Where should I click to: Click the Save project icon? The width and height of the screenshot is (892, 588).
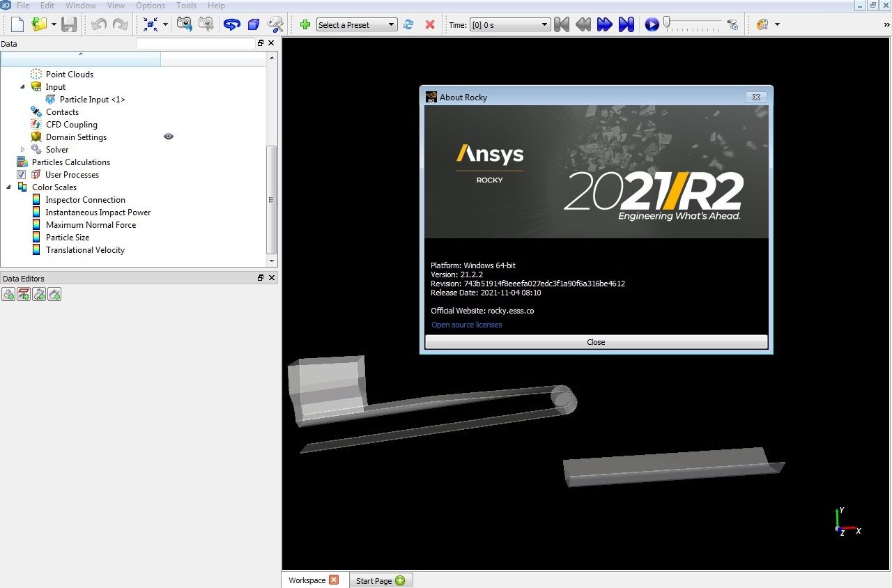coord(68,24)
